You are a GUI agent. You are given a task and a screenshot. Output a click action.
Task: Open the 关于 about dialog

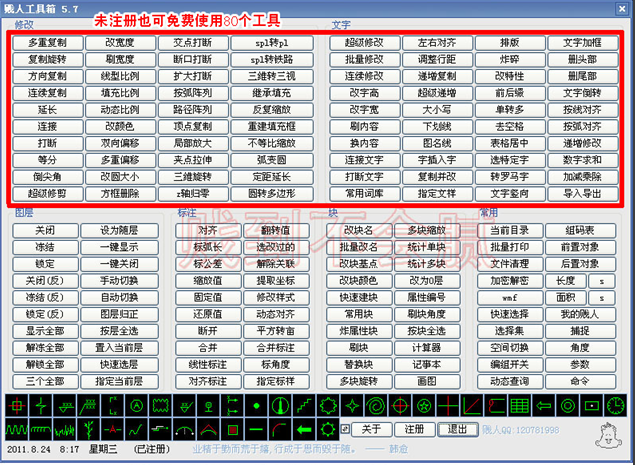[x=371, y=429]
